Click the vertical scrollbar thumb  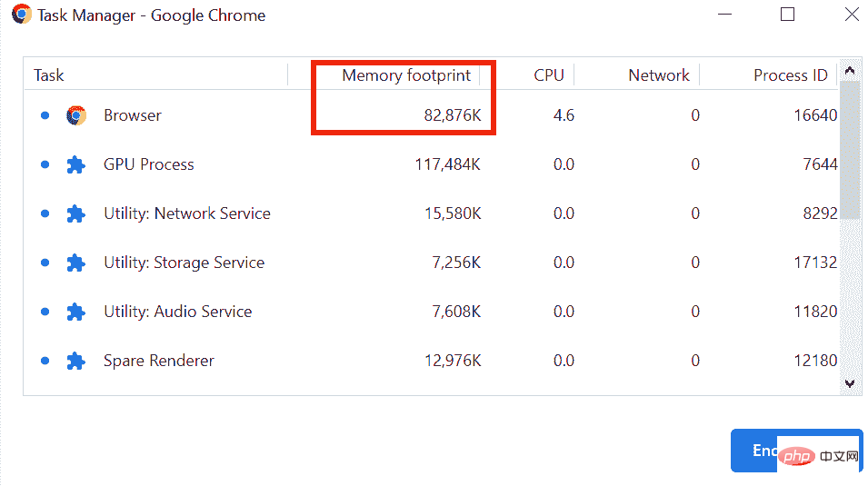tap(849, 150)
